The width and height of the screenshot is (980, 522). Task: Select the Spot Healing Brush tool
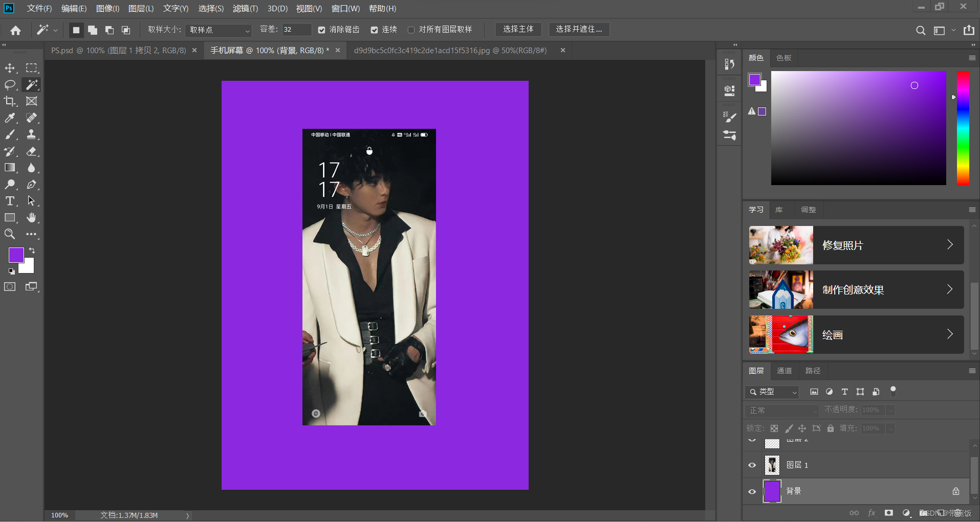[32, 118]
